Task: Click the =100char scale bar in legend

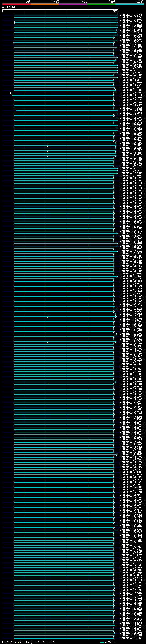Action: pos(102,642)
